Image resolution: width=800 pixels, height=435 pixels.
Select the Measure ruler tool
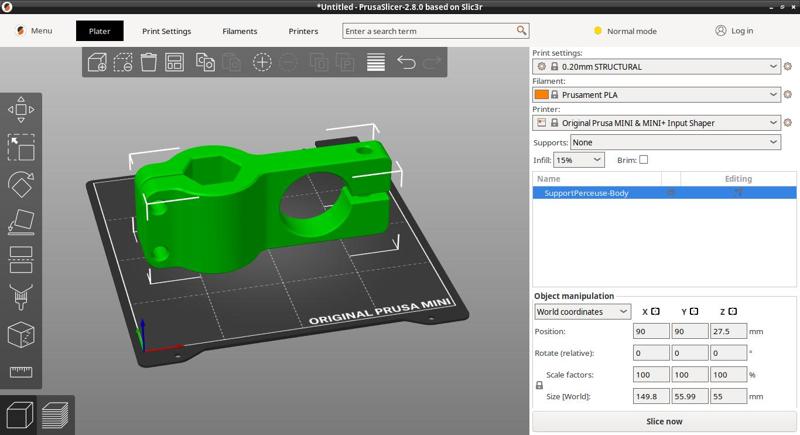(x=21, y=372)
